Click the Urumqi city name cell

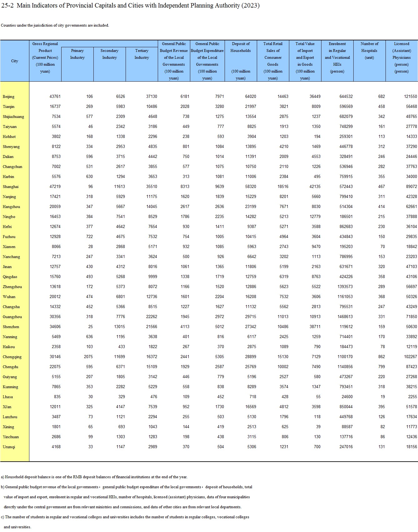9,447
